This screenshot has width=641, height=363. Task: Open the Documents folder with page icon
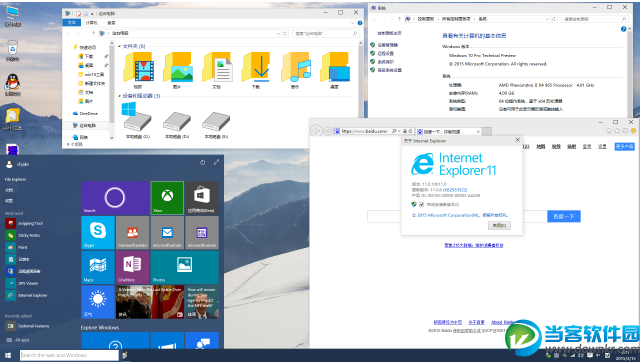[x=217, y=69]
